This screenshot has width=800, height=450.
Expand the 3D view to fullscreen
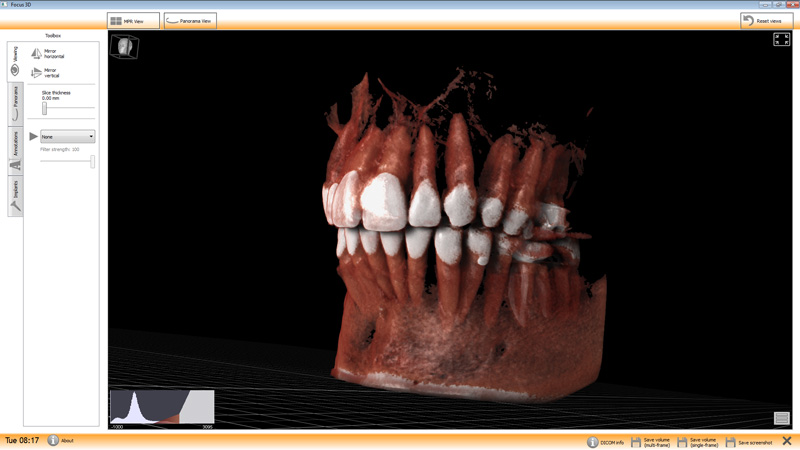tap(781, 40)
